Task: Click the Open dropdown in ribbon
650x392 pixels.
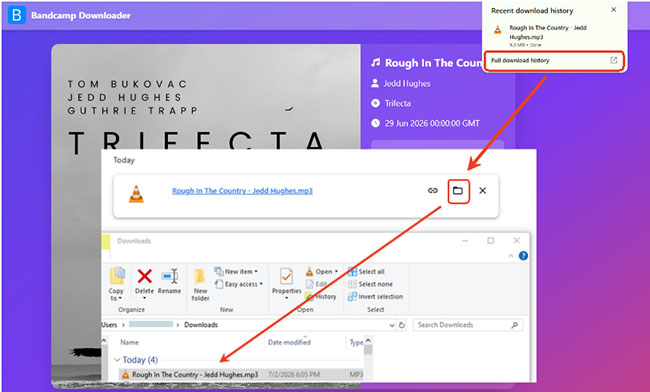Action: [x=322, y=271]
